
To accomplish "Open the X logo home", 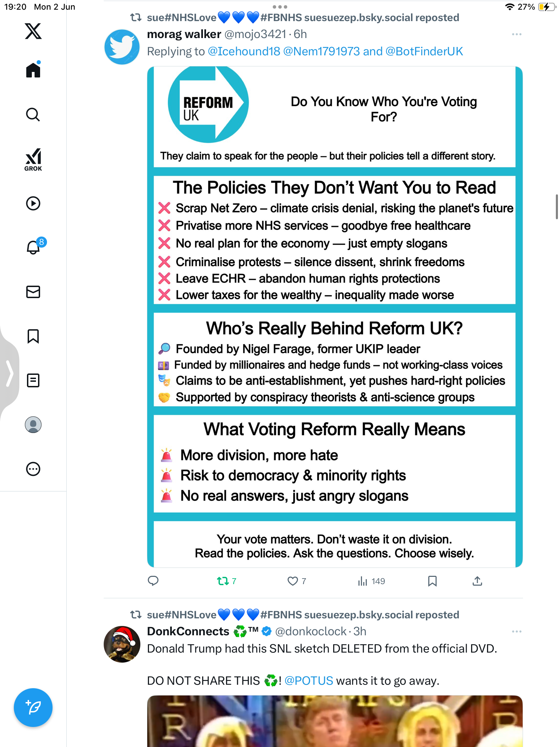I will click(x=33, y=31).
